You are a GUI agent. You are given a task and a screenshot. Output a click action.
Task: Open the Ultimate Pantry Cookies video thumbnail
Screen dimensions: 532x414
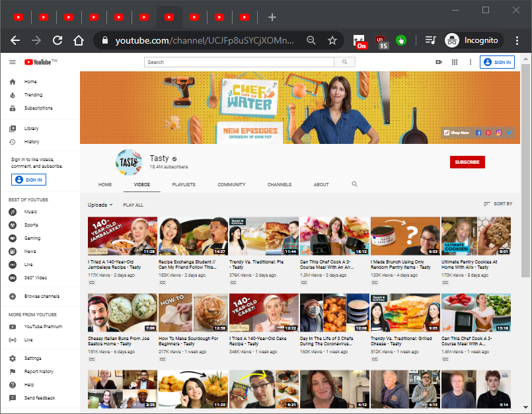(x=476, y=236)
